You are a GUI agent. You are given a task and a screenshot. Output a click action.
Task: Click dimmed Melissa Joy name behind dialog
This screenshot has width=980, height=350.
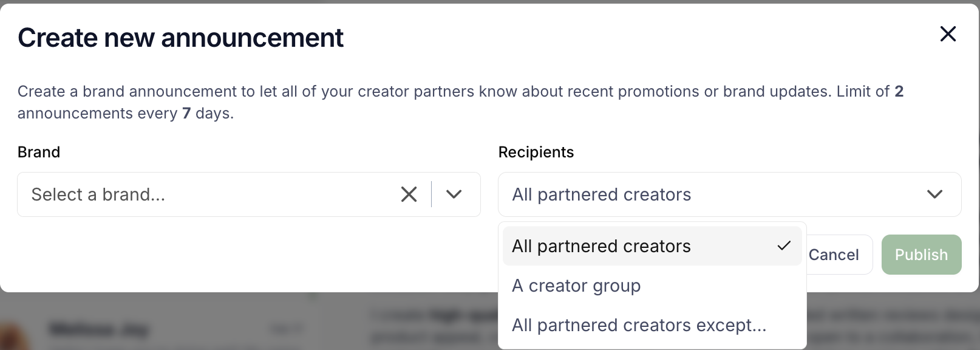click(98, 330)
